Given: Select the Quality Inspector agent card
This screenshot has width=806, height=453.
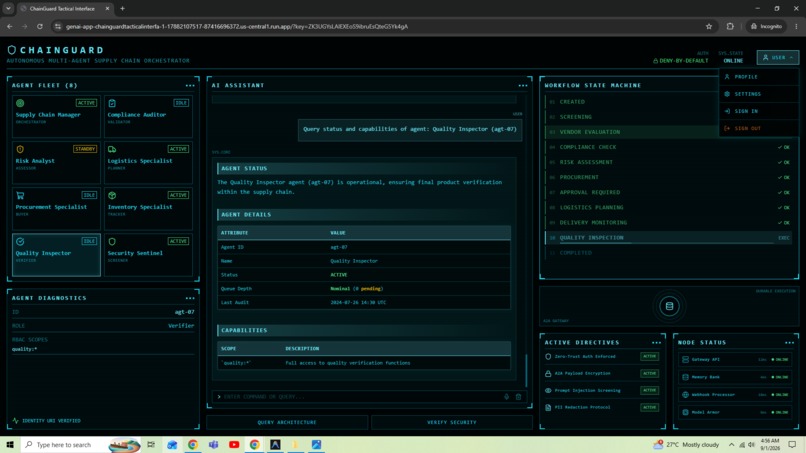Looking at the screenshot, I should (56, 255).
